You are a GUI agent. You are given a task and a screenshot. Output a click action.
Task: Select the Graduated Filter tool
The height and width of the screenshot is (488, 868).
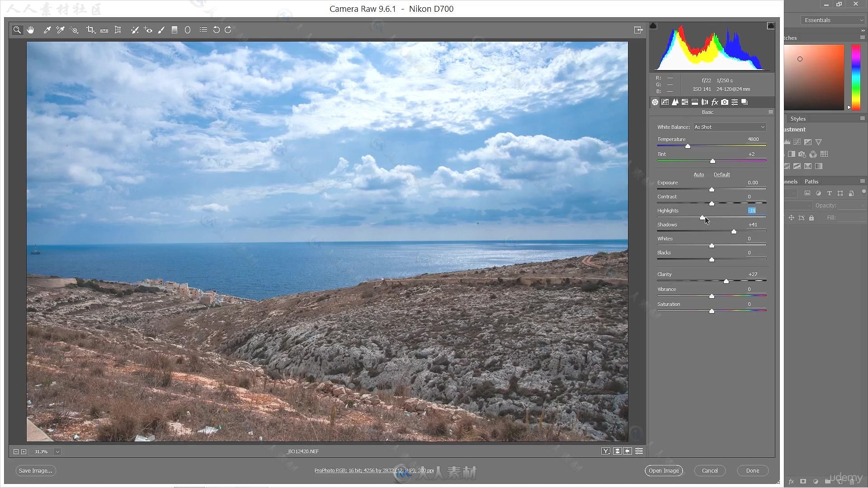pyautogui.click(x=175, y=30)
